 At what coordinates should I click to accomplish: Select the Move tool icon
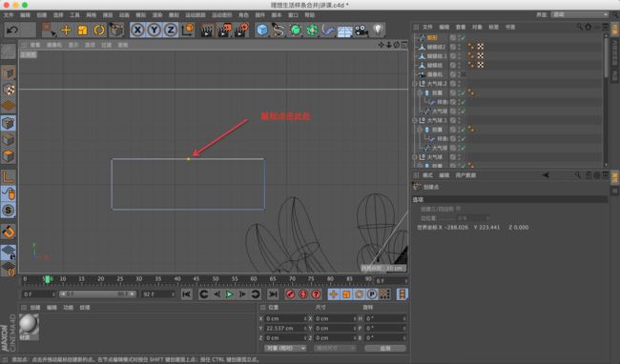[66, 30]
